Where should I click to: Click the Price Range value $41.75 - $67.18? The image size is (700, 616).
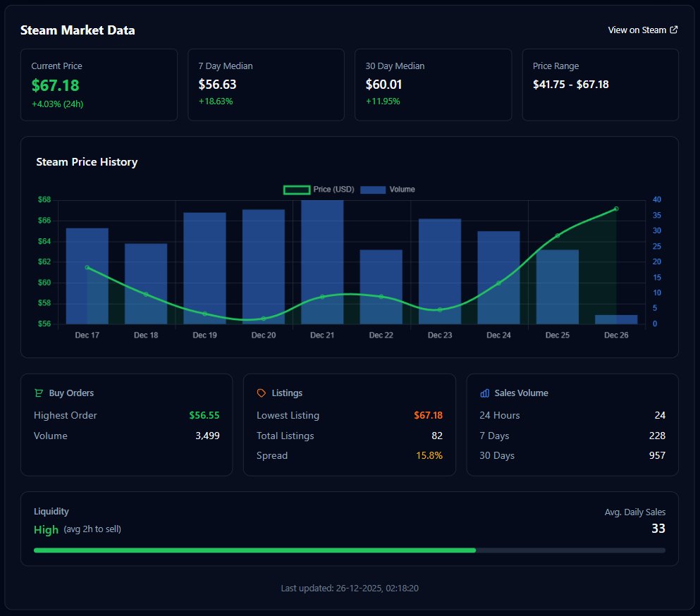570,85
